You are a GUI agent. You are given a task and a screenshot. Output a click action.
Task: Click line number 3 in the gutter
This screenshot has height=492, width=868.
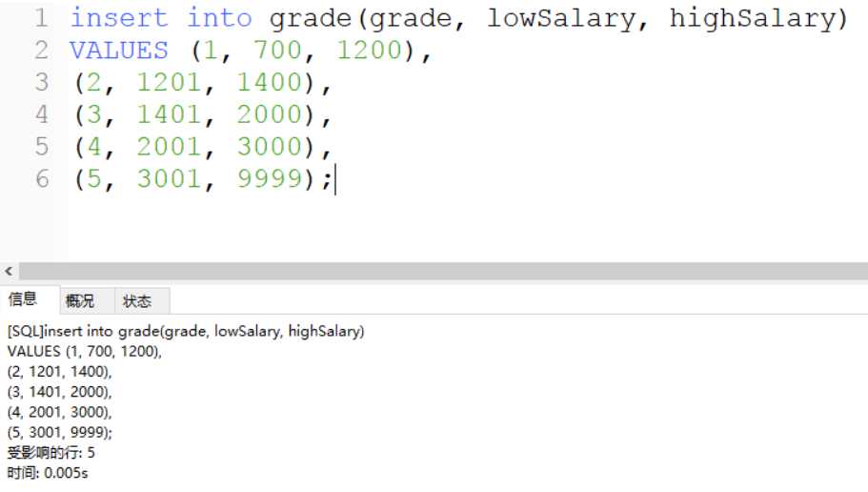point(42,83)
